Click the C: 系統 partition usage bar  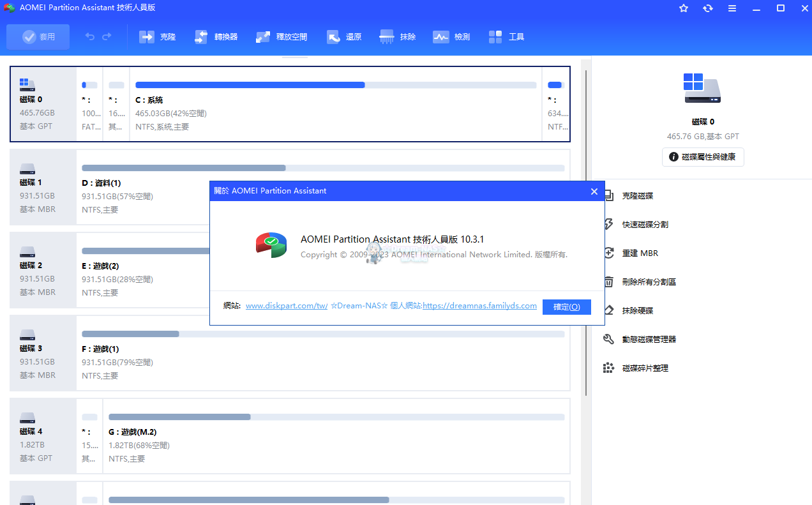(335, 84)
